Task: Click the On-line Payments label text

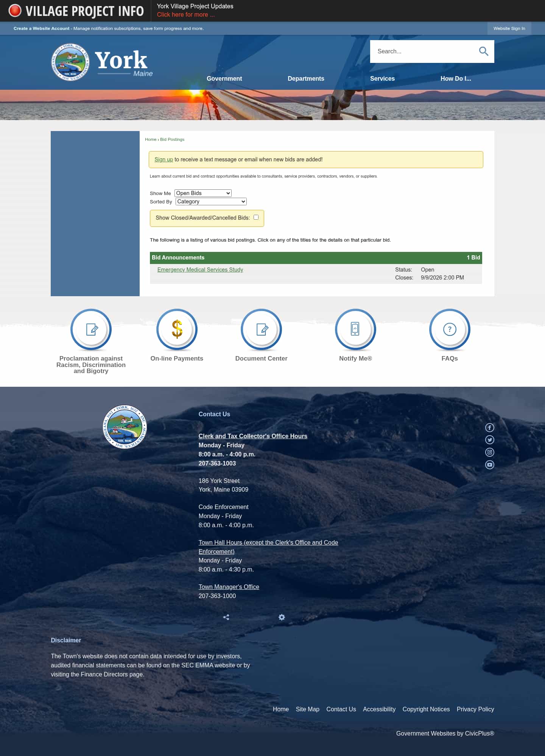Action: coord(177,358)
